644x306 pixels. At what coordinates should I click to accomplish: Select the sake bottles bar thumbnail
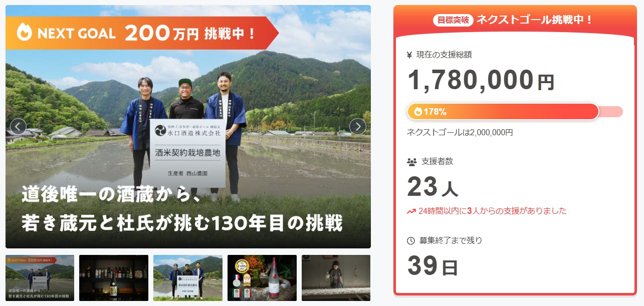[x=114, y=278]
